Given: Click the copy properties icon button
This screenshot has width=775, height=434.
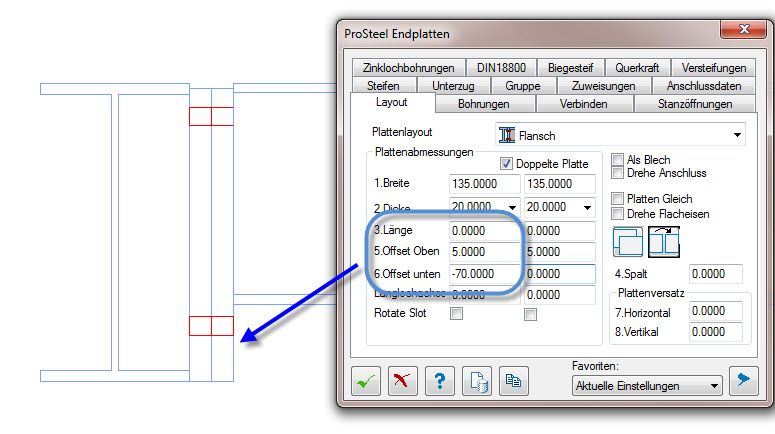Looking at the screenshot, I should [514, 381].
